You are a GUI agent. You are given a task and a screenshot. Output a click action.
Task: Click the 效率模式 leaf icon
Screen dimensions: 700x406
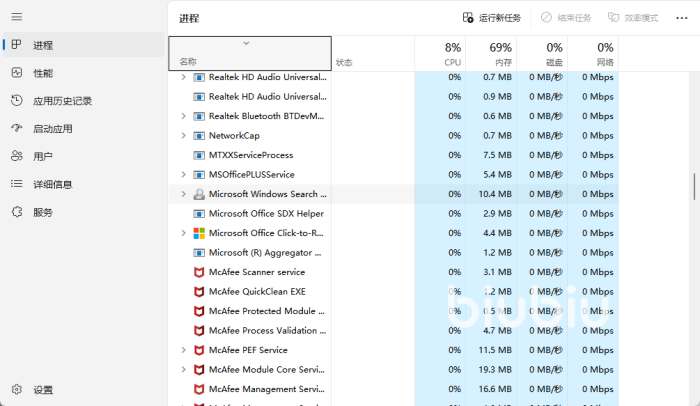pyautogui.click(x=613, y=17)
